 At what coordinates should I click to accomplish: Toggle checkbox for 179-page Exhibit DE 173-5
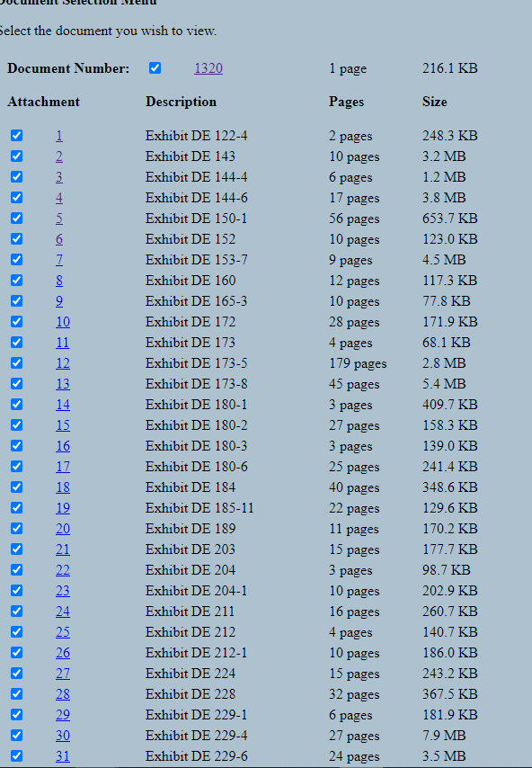tap(17, 363)
